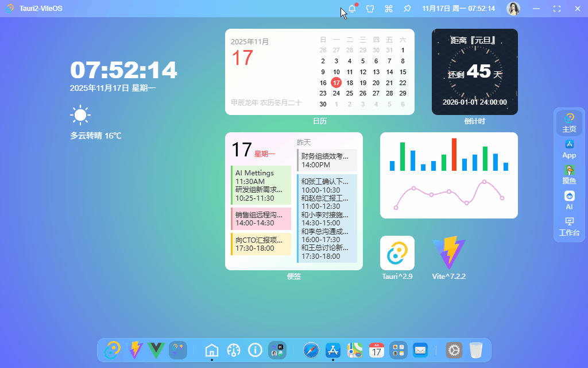Open the AI assistant in the right sidebar
Viewport: 588px width, 368px height.
569,200
